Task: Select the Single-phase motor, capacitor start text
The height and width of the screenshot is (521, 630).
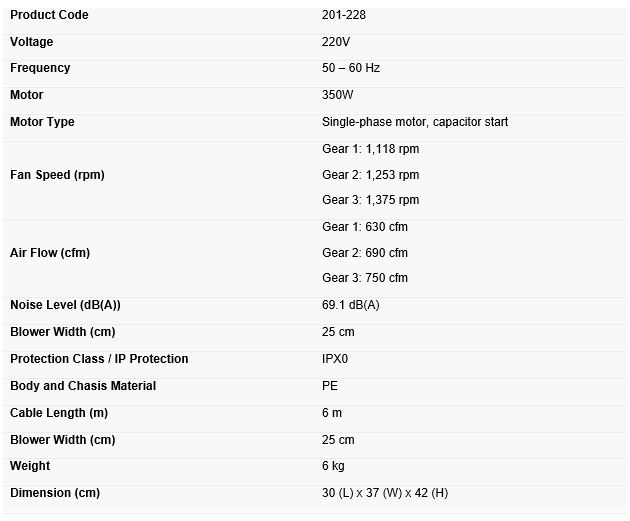Action: [415, 122]
